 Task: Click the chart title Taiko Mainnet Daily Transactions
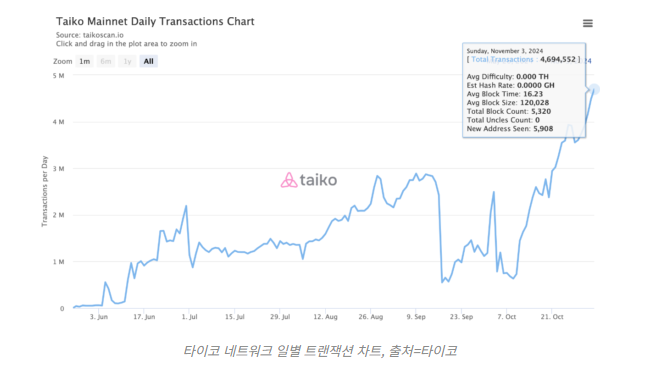click(x=155, y=21)
